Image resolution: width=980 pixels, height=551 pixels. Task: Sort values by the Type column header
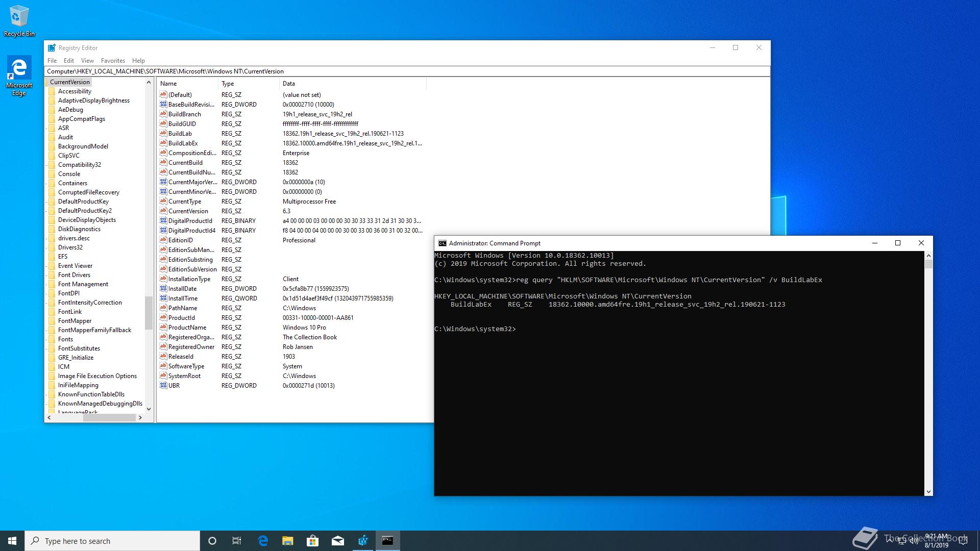tap(249, 84)
